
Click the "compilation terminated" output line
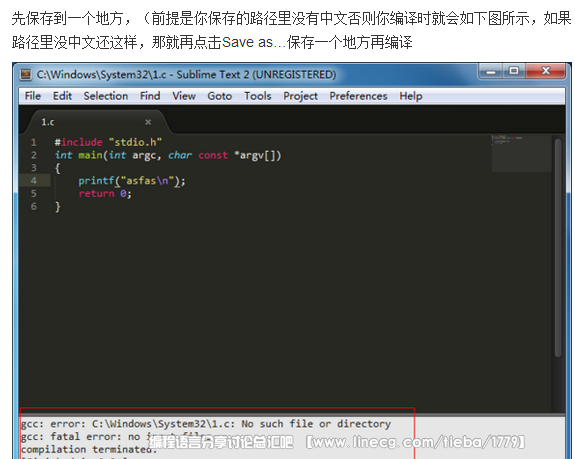pos(89,449)
